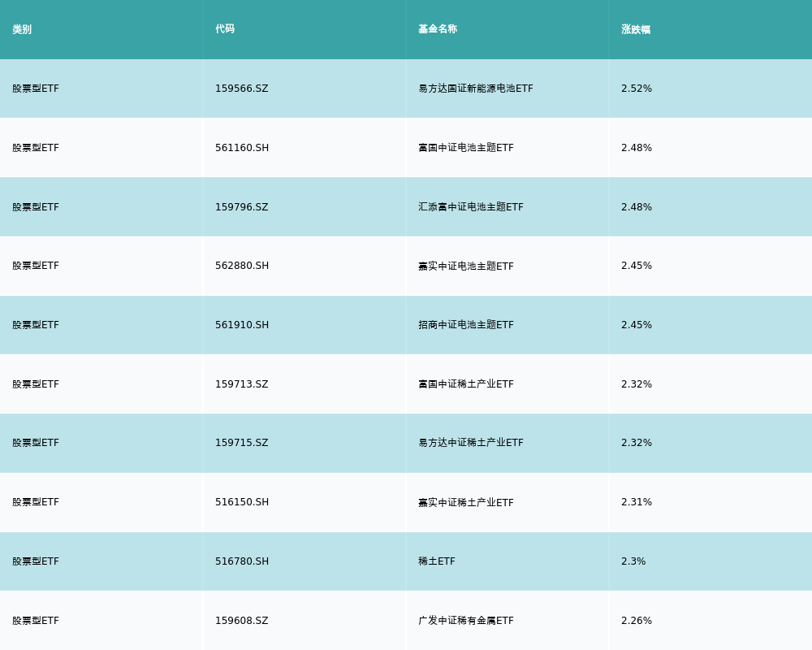
Task: Select fund code 159713.SZ
Action: pyautogui.click(x=242, y=384)
